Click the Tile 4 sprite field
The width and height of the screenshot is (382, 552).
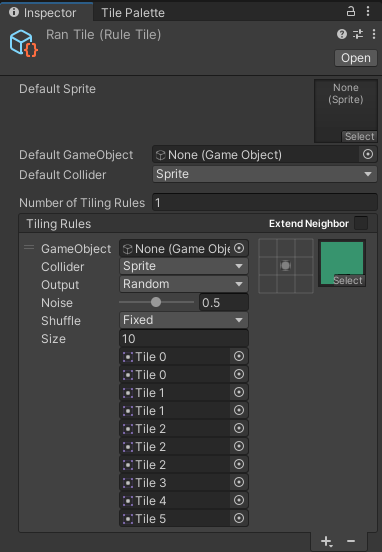tap(184, 501)
